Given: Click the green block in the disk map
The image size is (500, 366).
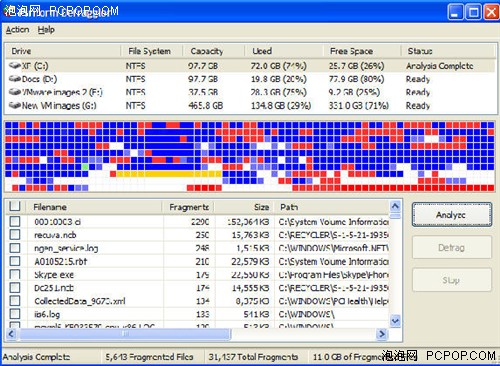Looking at the screenshot, I should point(85,167).
